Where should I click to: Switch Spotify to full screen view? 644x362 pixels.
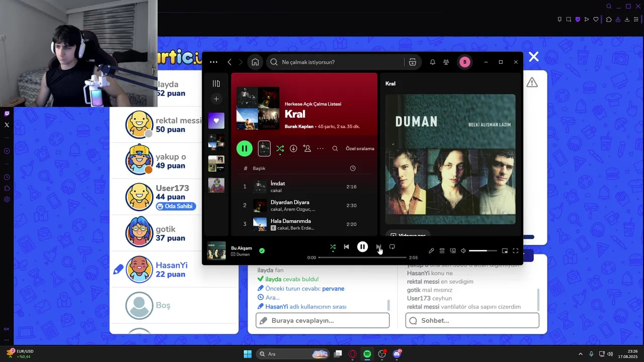click(x=515, y=251)
